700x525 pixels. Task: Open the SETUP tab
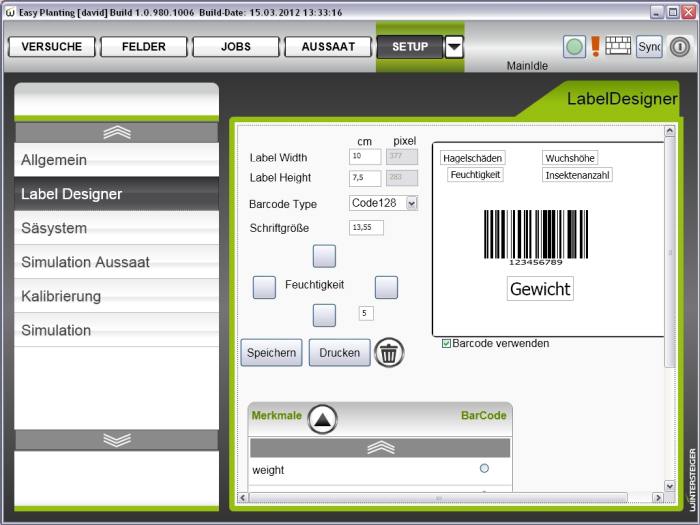point(410,47)
